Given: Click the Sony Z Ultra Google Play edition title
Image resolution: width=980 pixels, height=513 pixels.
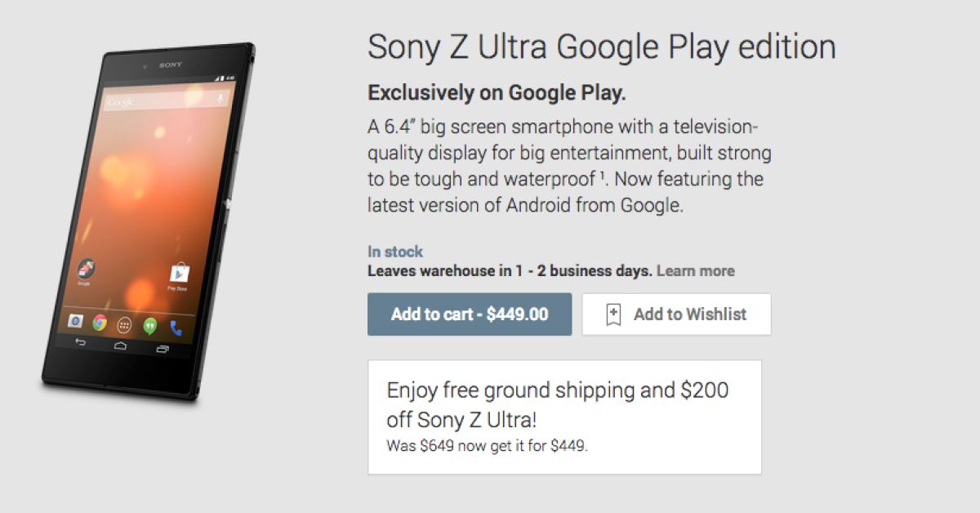Looking at the screenshot, I should click(x=601, y=47).
